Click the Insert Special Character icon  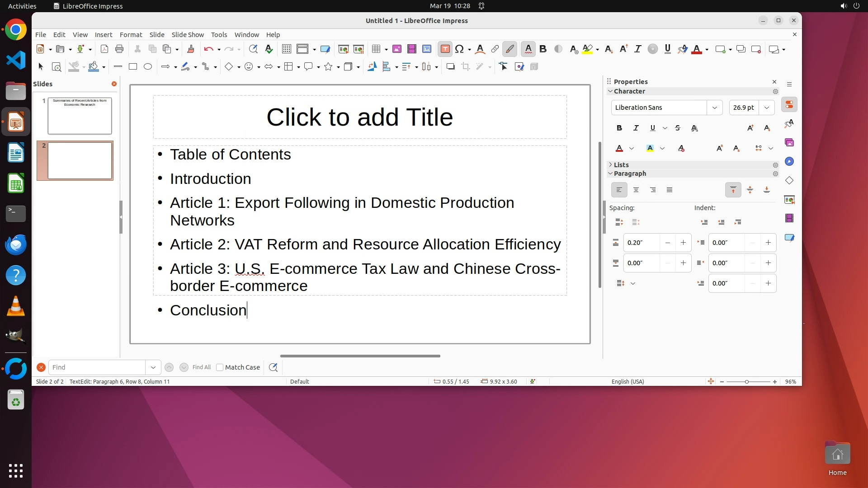tap(459, 49)
